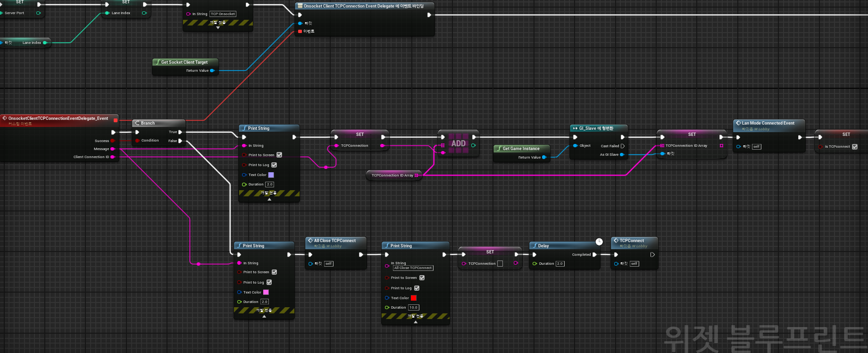Click the Branch node's True exec pin
Screen dimensions: 868x353
point(180,132)
